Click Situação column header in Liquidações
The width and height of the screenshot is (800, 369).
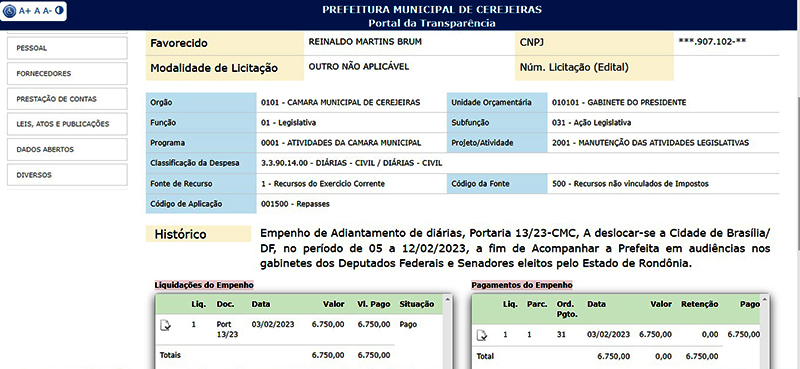click(x=417, y=304)
